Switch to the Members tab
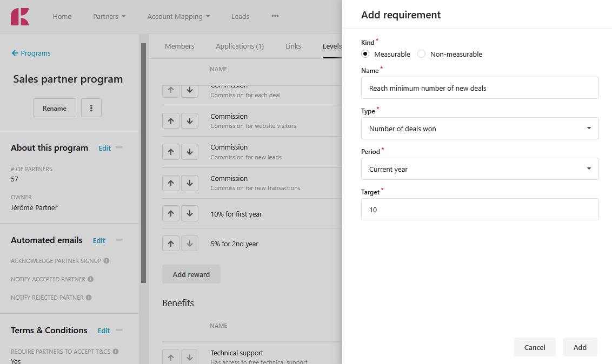 (179, 46)
